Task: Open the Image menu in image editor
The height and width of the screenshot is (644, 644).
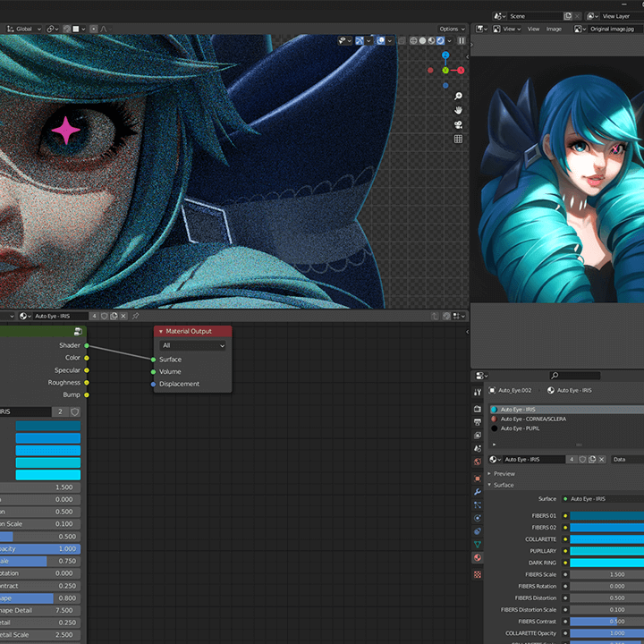Action: pos(554,29)
